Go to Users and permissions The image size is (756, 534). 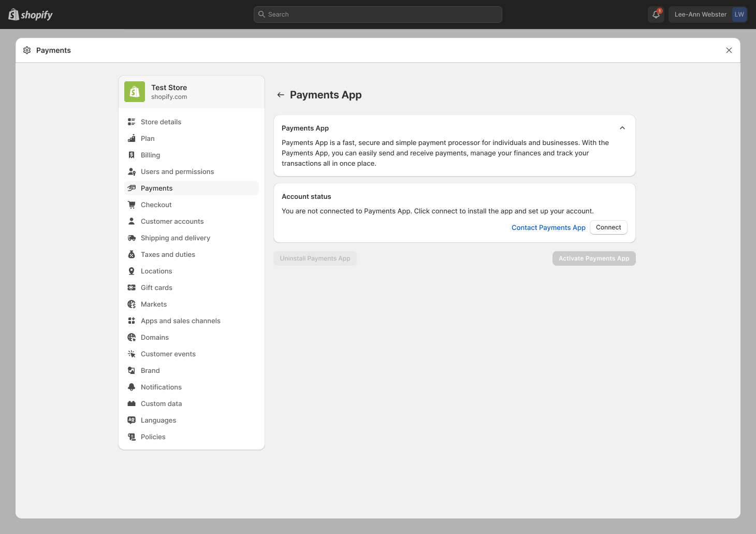(x=192, y=171)
